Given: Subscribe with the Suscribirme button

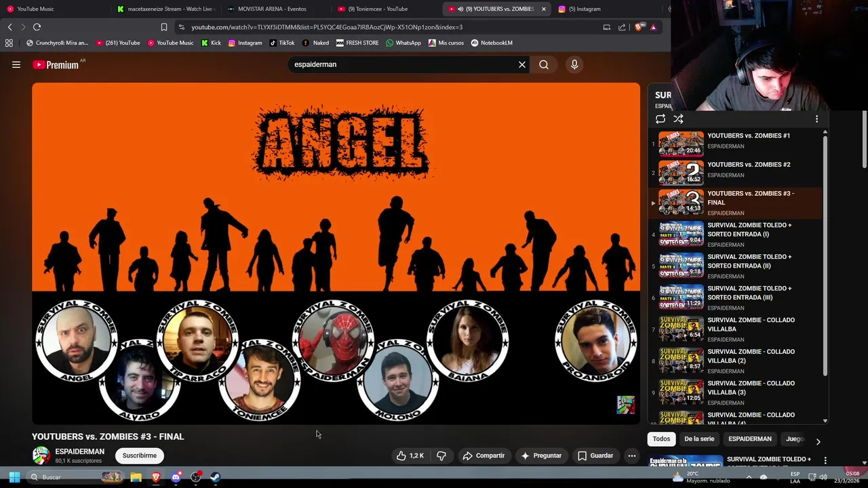Looking at the screenshot, I should click(140, 455).
